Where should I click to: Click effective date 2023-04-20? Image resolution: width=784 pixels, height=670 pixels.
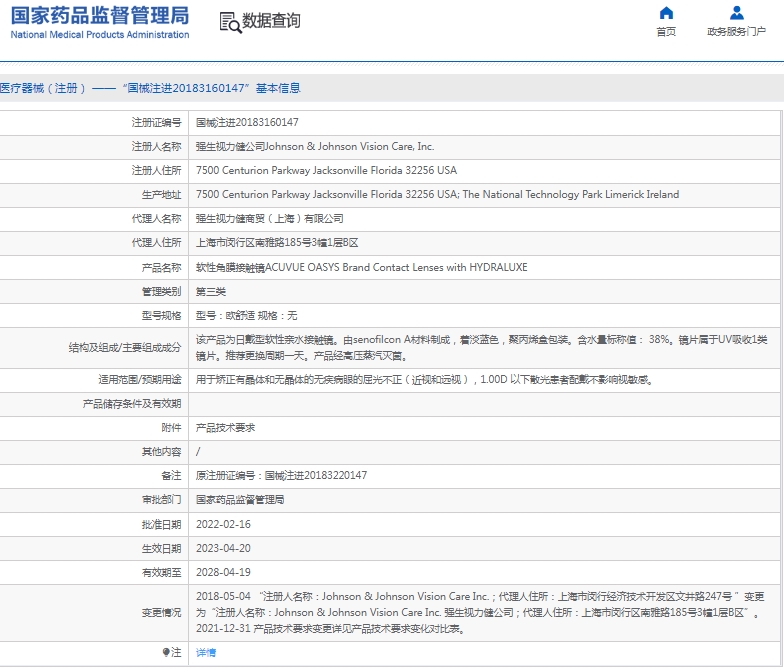coord(223,548)
